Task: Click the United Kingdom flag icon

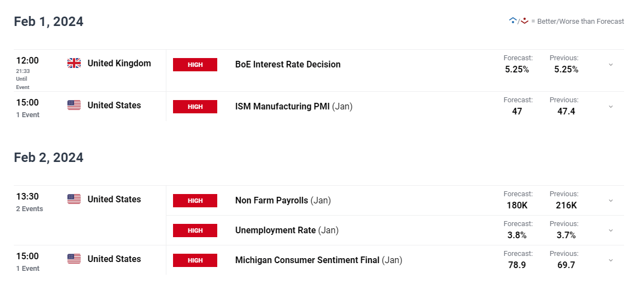Action: pos(74,63)
